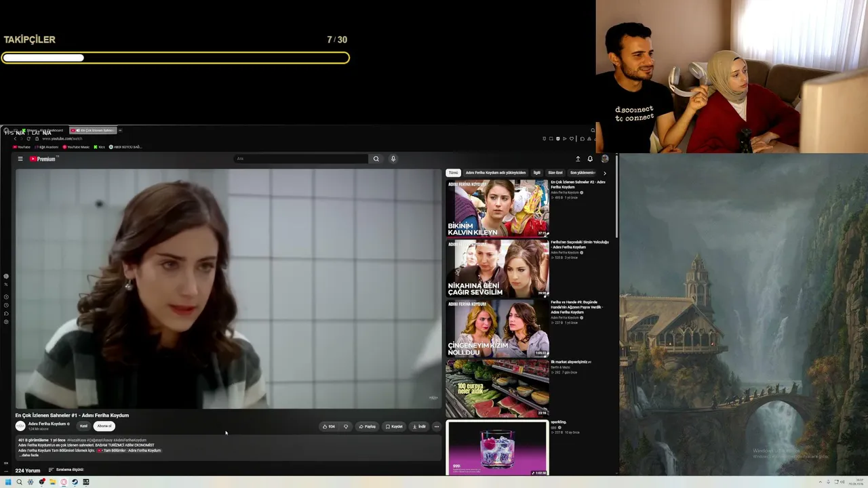
Task: Go back with browser back arrow
Action: [14, 138]
